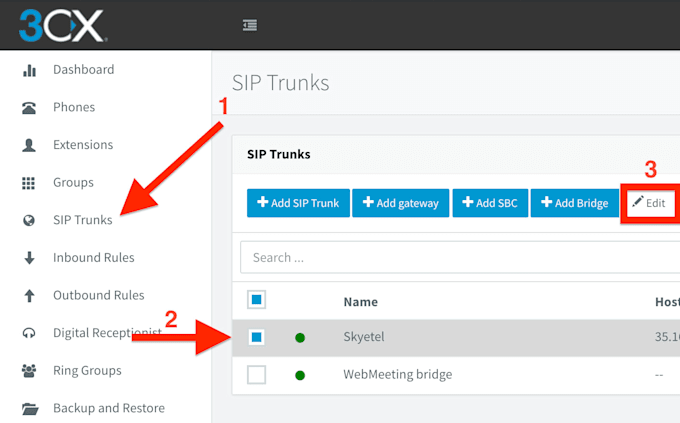
Task: Focus the Search trunks input field
Action: pyautogui.click(x=460, y=257)
